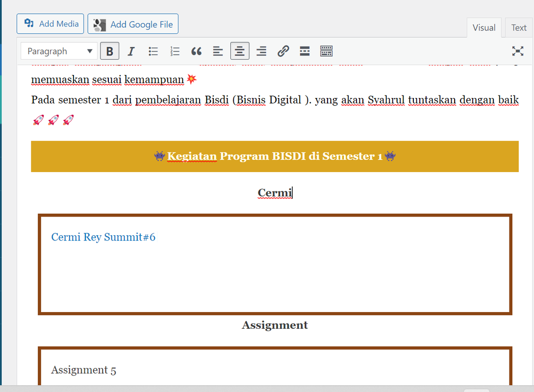Switch to the Visual editor tab
534x392 pixels.
(x=483, y=27)
